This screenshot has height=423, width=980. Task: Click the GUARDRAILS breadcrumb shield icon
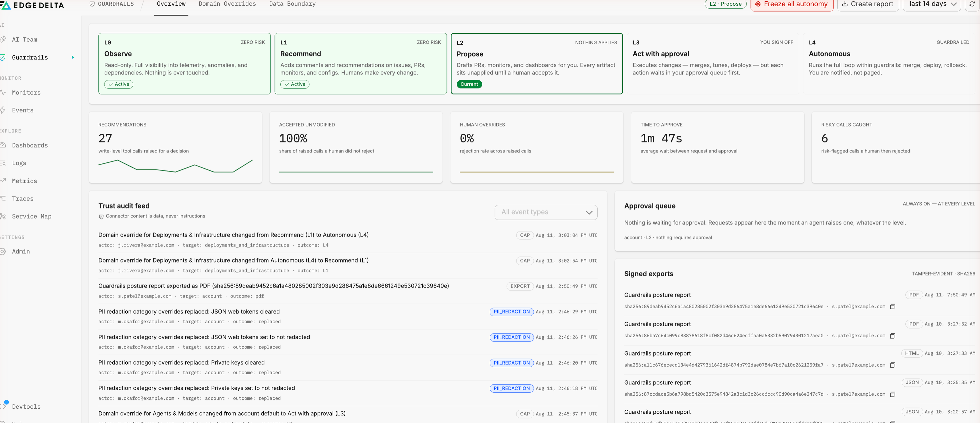(x=92, y=4)
